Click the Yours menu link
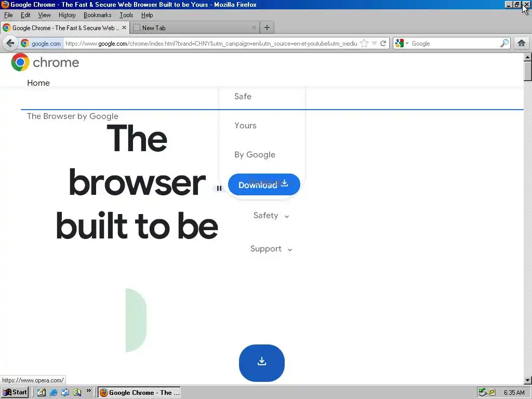The image size is (532, 399). pos(245,126)
